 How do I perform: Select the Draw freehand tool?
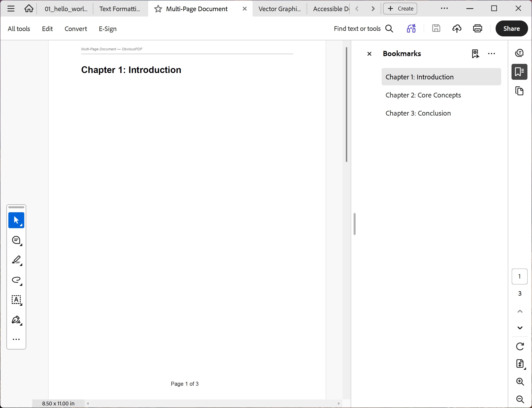click(16, 280)
